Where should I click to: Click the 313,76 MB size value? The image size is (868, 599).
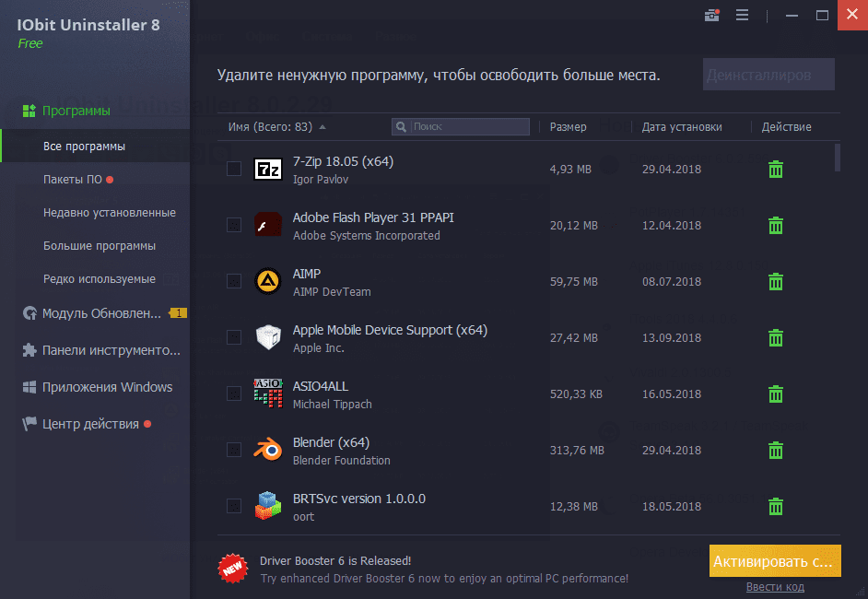point(577,451)
